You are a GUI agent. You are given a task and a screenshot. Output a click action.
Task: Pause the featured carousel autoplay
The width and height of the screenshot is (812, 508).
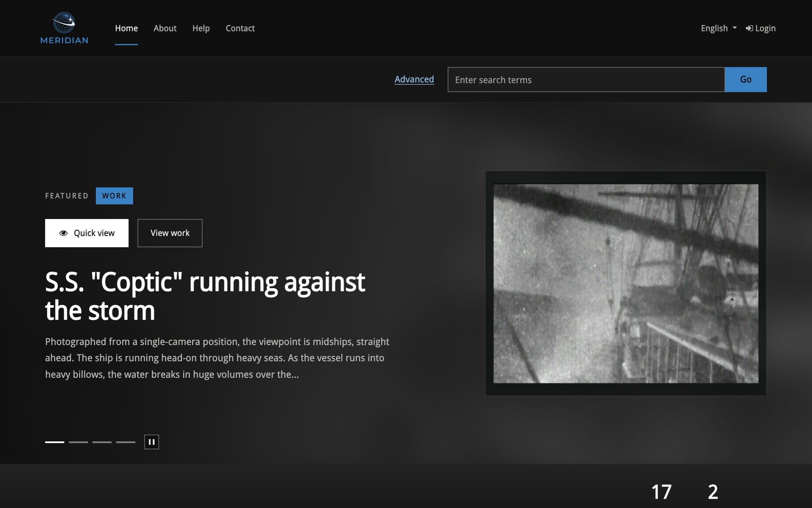tap(151, 442)
